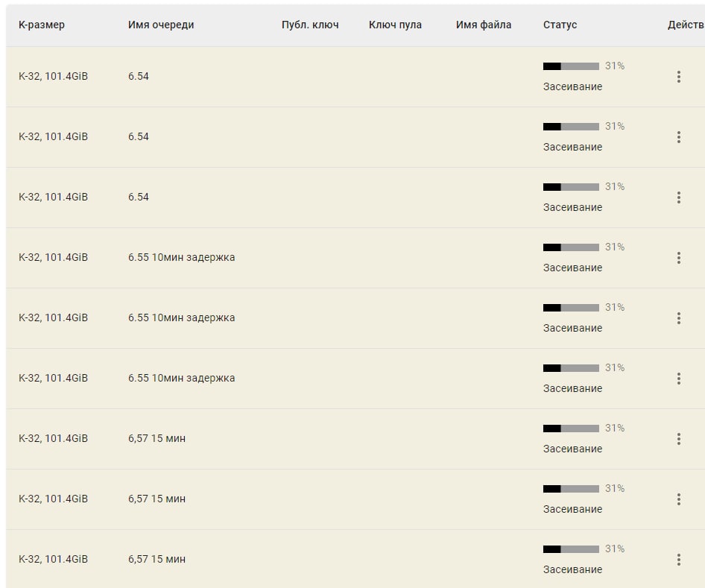
Task: Click the three-dot icon on the third 6.54 row
Action: [678, 197]
